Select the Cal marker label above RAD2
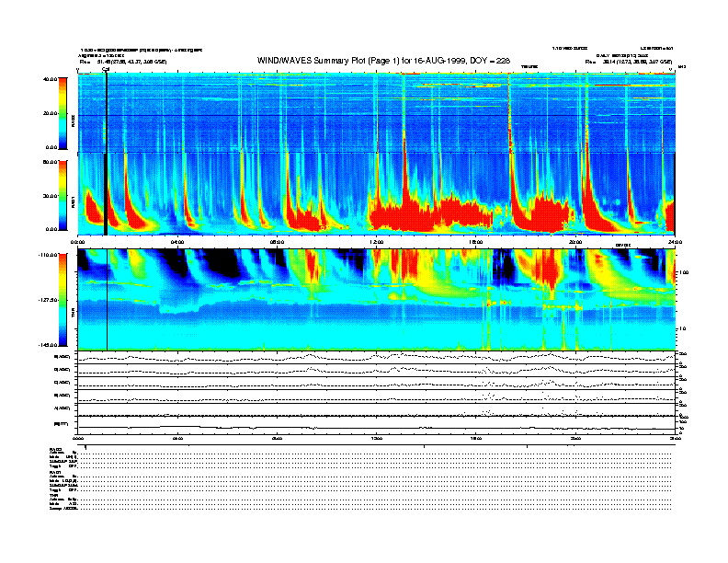Image resolution: width=728 pixels, height=563 pixels. pos(106,70)
